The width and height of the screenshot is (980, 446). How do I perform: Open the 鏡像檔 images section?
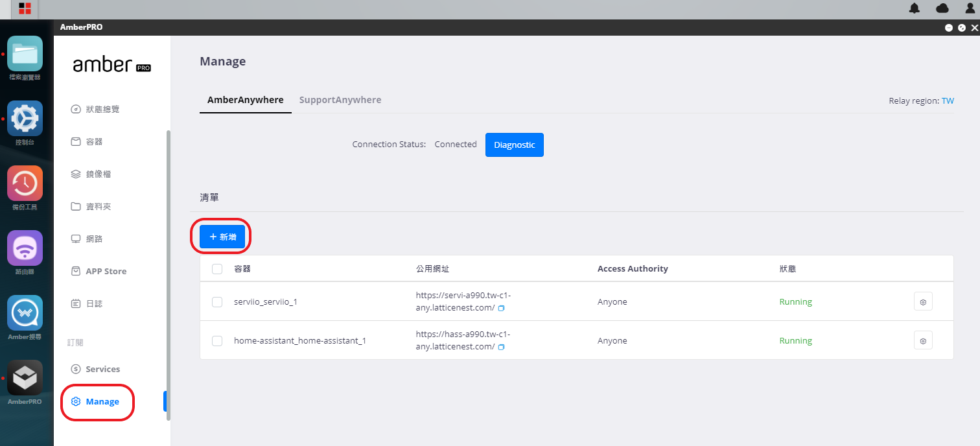(91, 174)
